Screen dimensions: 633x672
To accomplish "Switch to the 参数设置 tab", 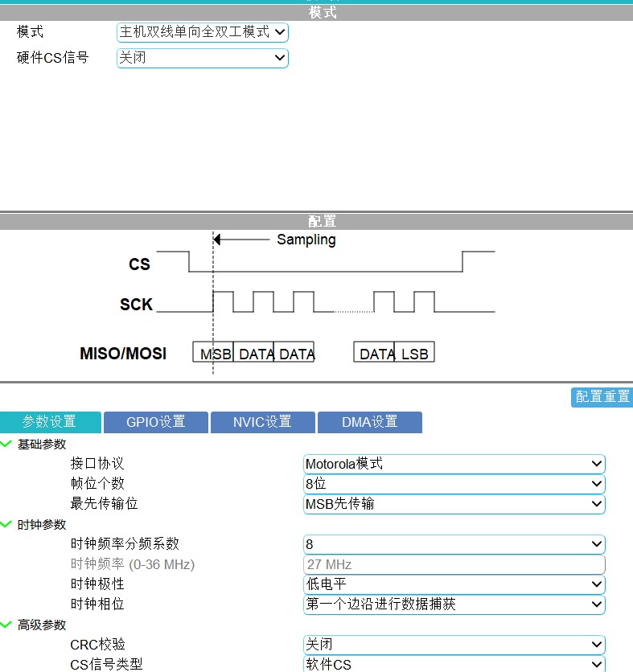I will [x=50, y=422].
